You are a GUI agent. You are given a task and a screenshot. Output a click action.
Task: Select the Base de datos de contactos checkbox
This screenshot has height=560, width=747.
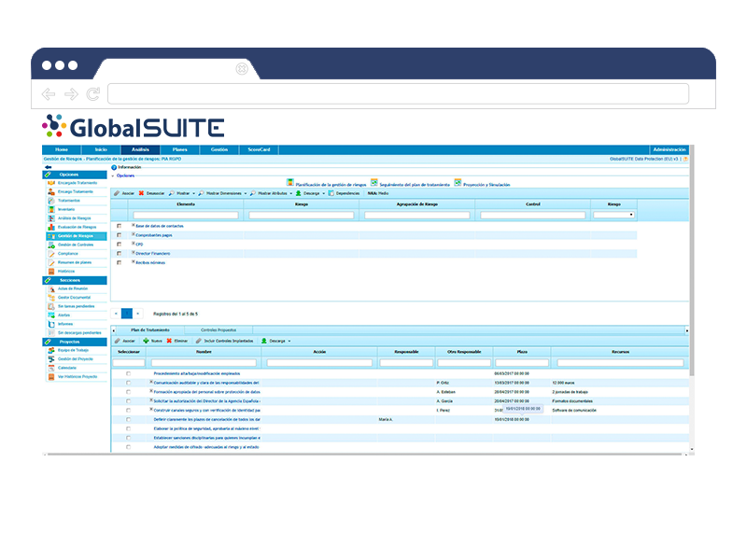pos(120,225)
